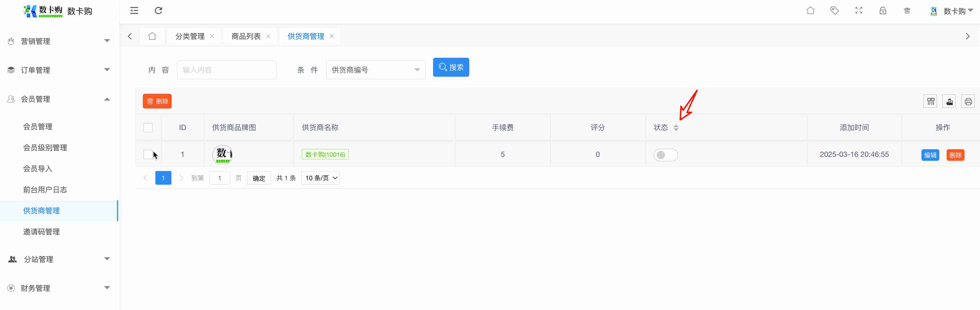Click the home icon in header toolbar
The width and height of the screenshot is (980, 310).
[810, 11]
